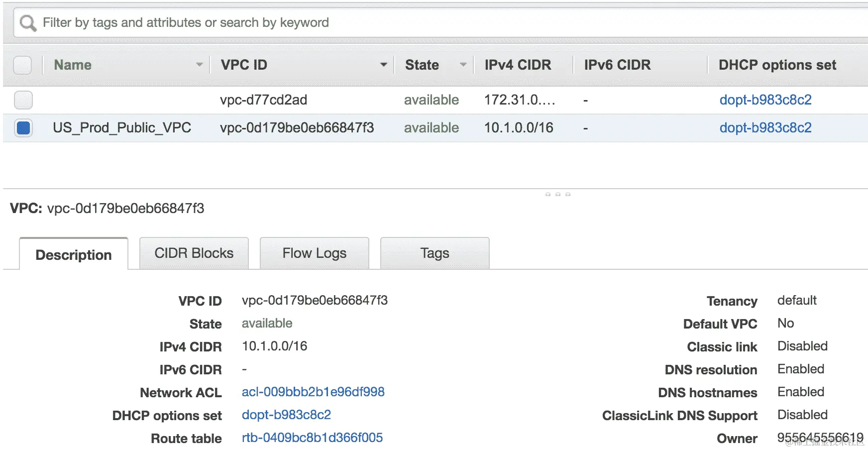Open the Flow Logs tab

pos(315,253)
